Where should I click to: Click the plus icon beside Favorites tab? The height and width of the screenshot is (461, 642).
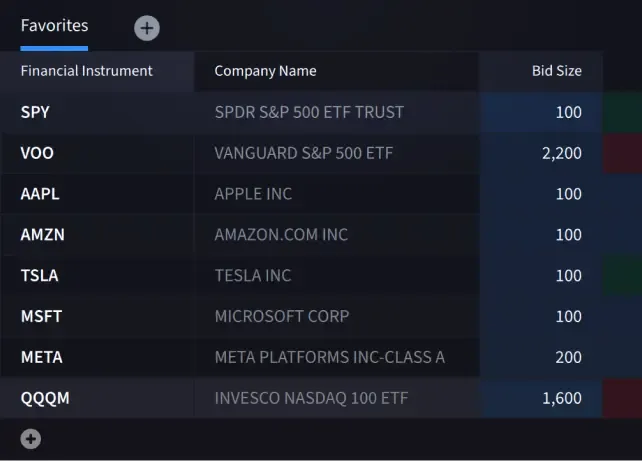point(147,28)
